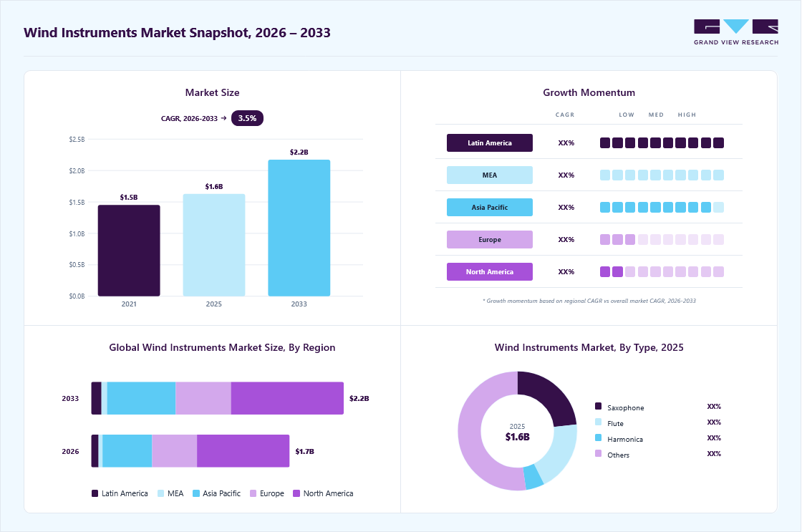The height and width of the screenshot is (532, 802).
Task: Click the Latin America region label
Action: click(490, 142)
